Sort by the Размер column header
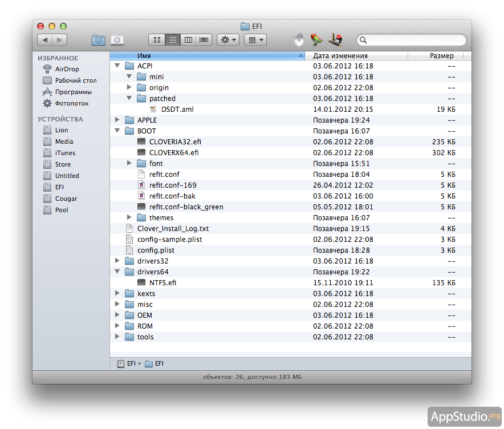 (435, 56)
